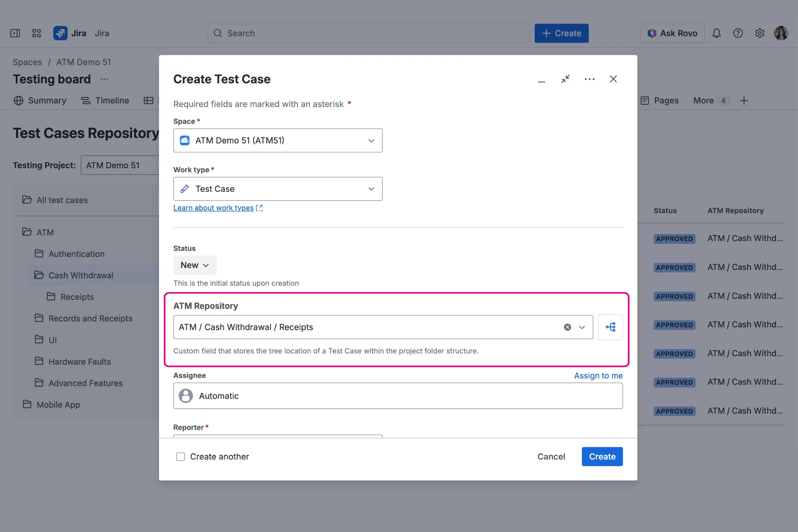
Task: Open the repository tree picker icon
Action: pyautogui.click(x=610, y=327)
